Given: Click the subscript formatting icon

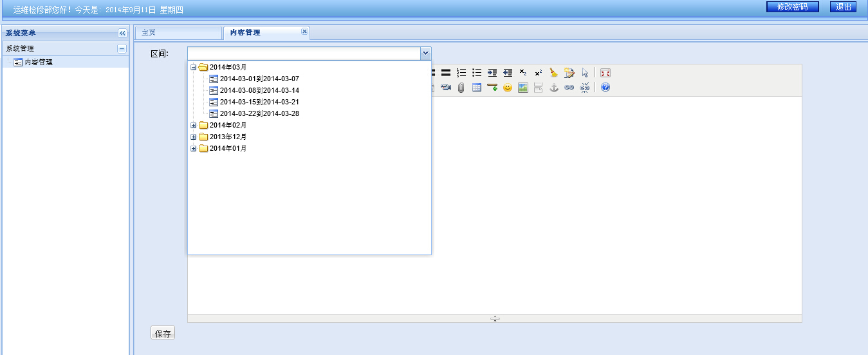Looking at the screenshot, I should point(523,73).
